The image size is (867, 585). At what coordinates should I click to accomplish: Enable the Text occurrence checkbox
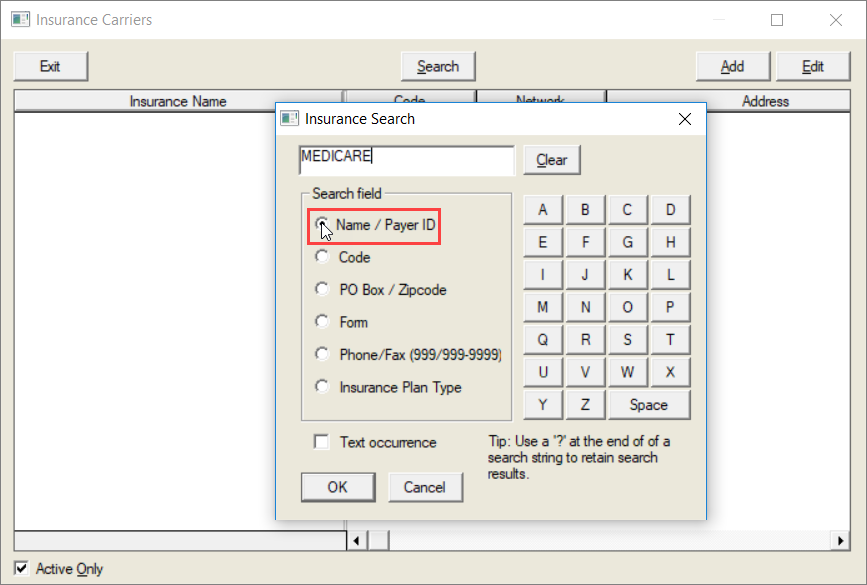pos(322,442)
